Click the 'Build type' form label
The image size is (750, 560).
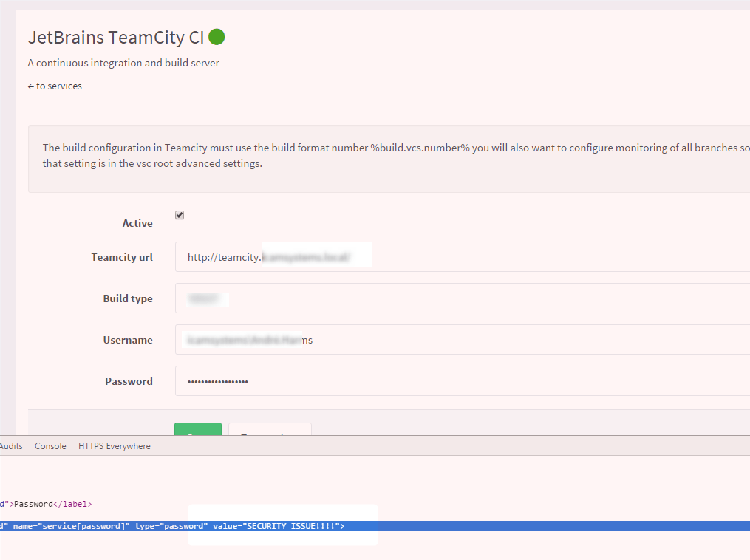(128, 298)
